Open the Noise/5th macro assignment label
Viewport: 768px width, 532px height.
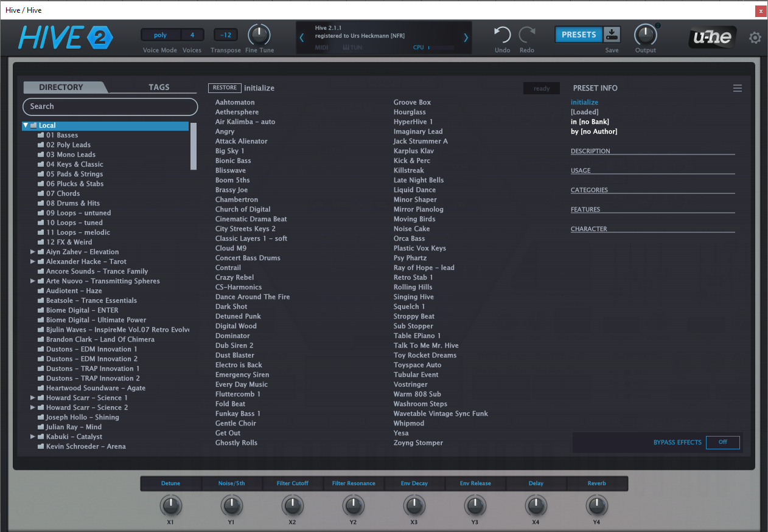[232, 483]
